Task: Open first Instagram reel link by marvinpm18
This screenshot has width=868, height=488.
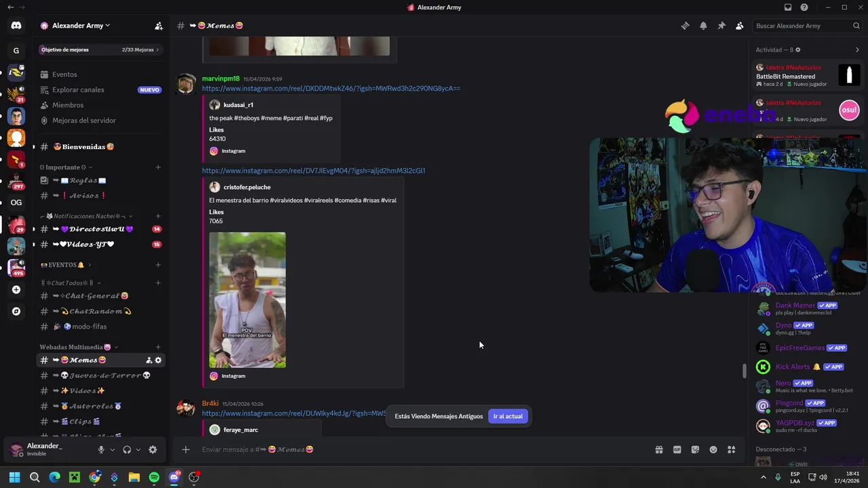Action: [331, 89]
